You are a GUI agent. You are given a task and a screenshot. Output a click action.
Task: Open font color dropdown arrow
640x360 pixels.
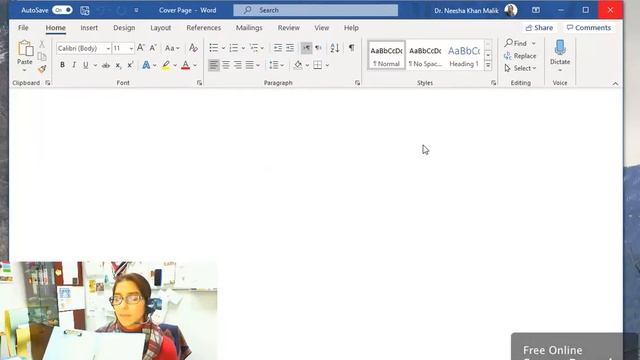(x=195, y=65)
